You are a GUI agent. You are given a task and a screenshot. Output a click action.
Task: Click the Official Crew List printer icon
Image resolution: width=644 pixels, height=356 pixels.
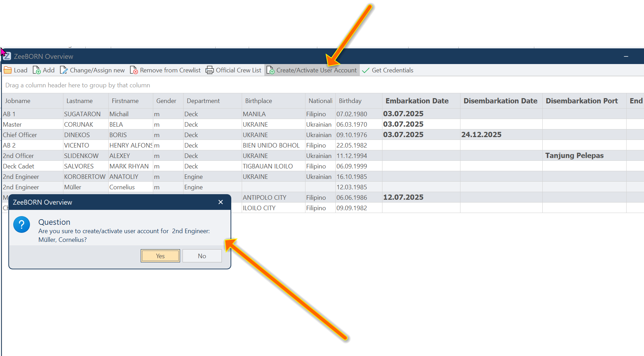tap(210, 70)
